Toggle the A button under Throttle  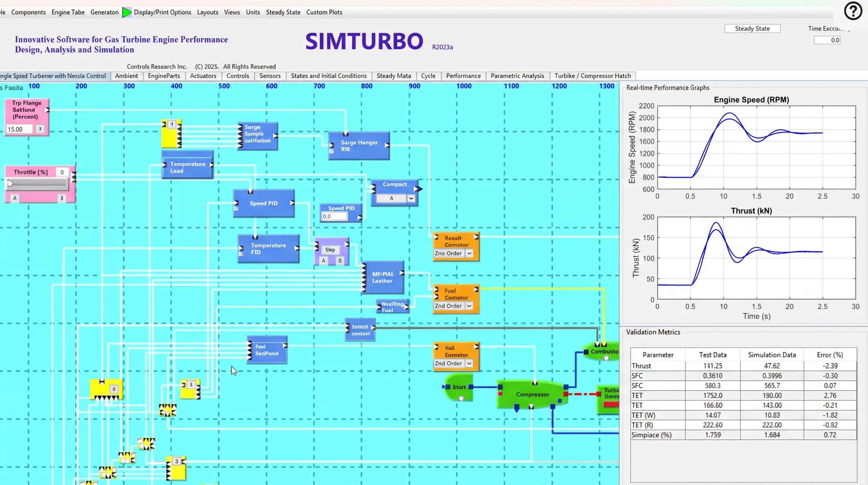click(x=15, y=198)
